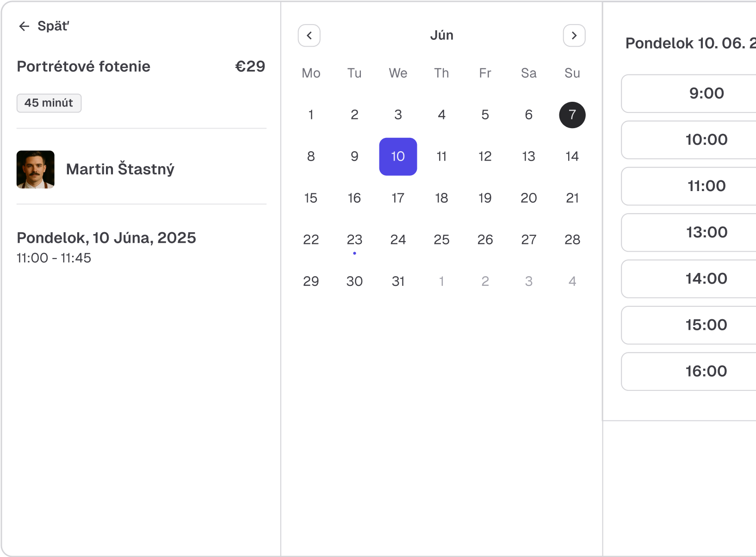Viewport: 756px width, 557px height.
Task: Click Martin Štastný's profile photo
Action: [x=36, y=169]
